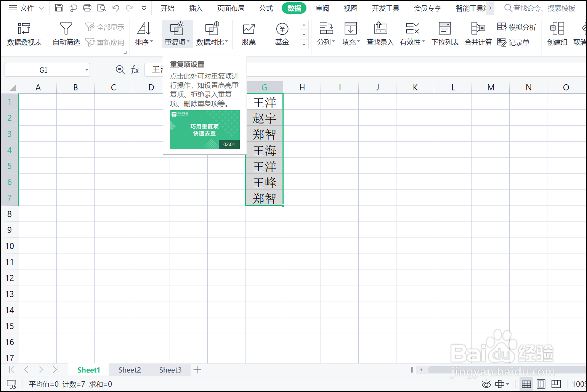Click the print icon in quick access bar
The width and height of the screenshot is (587, 392).
coord(87,8)
